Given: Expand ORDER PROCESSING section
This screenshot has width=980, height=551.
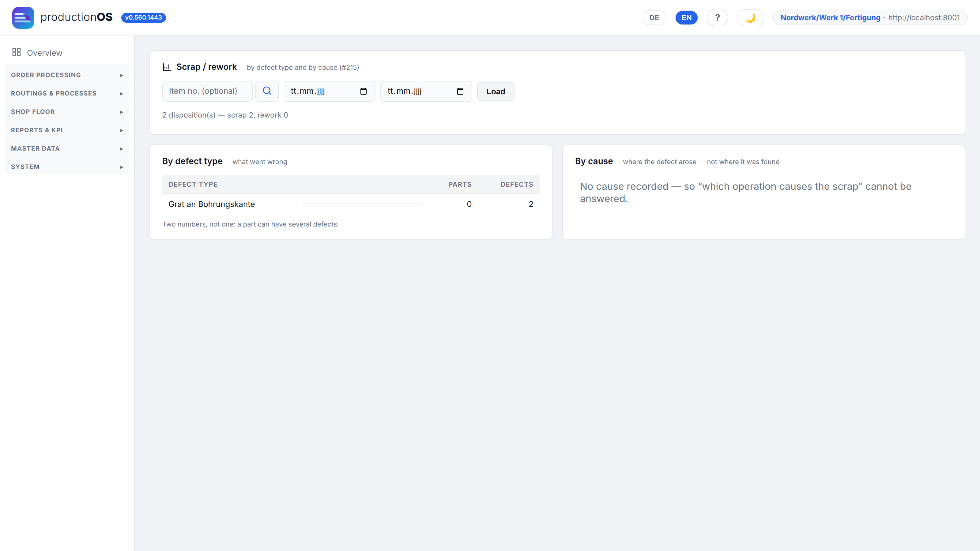Looking at the screenshot, I should (x=67, y=75).
